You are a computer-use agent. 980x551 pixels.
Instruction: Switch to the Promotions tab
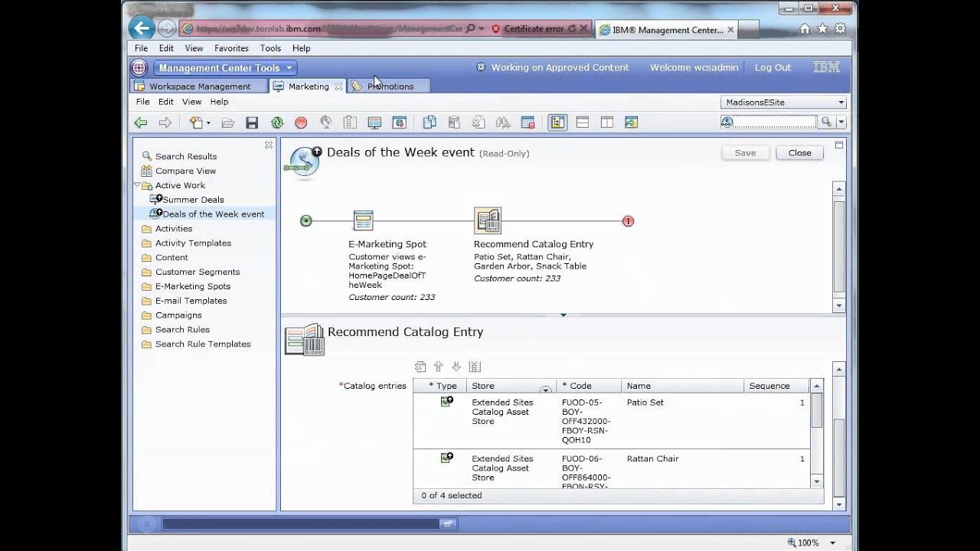[x=390, y=86]
